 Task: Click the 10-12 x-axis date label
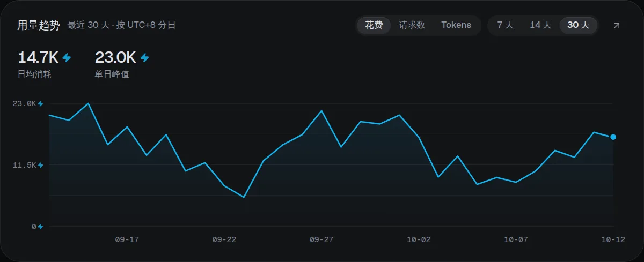coord(613,239)
